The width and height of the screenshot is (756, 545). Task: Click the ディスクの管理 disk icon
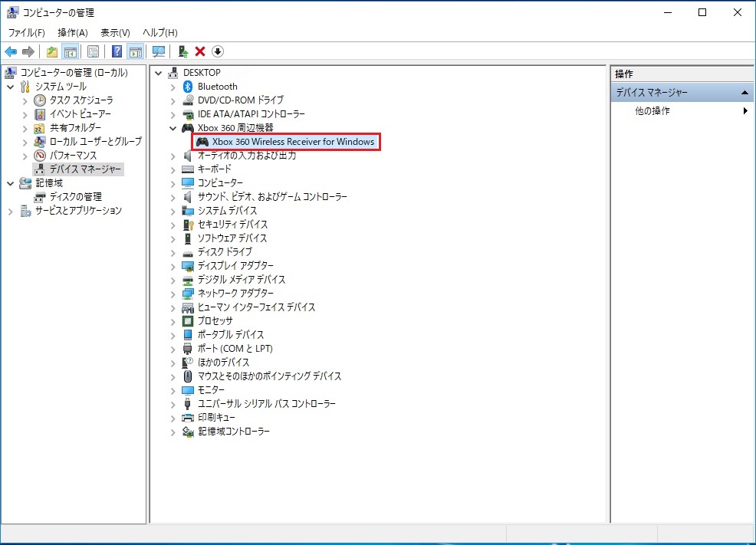point(40,197)
